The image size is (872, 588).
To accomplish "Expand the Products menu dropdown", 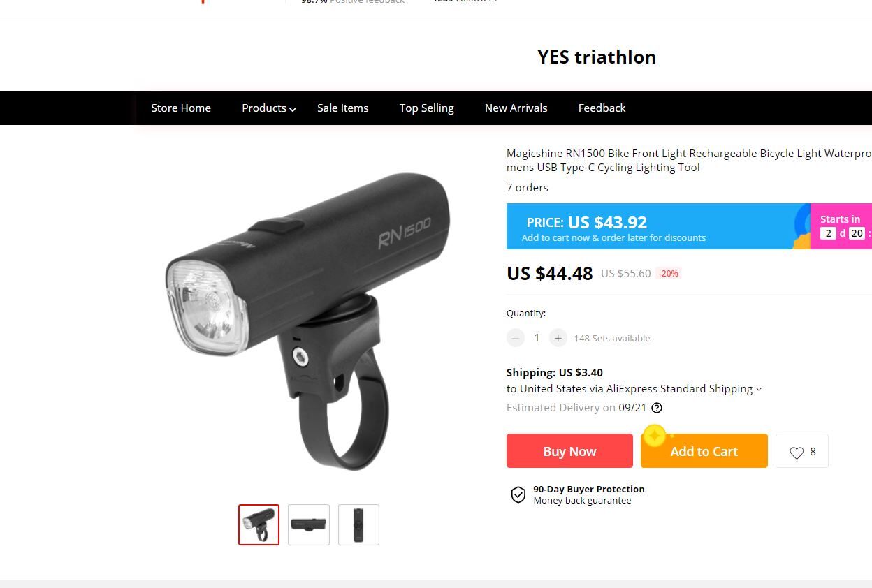I will coord(269,108).
